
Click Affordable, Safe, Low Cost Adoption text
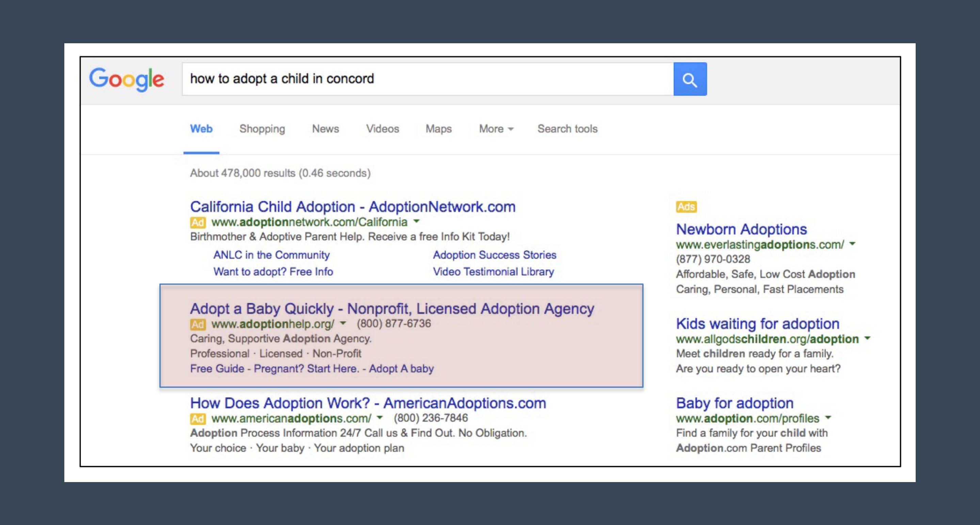click(766, 274)
